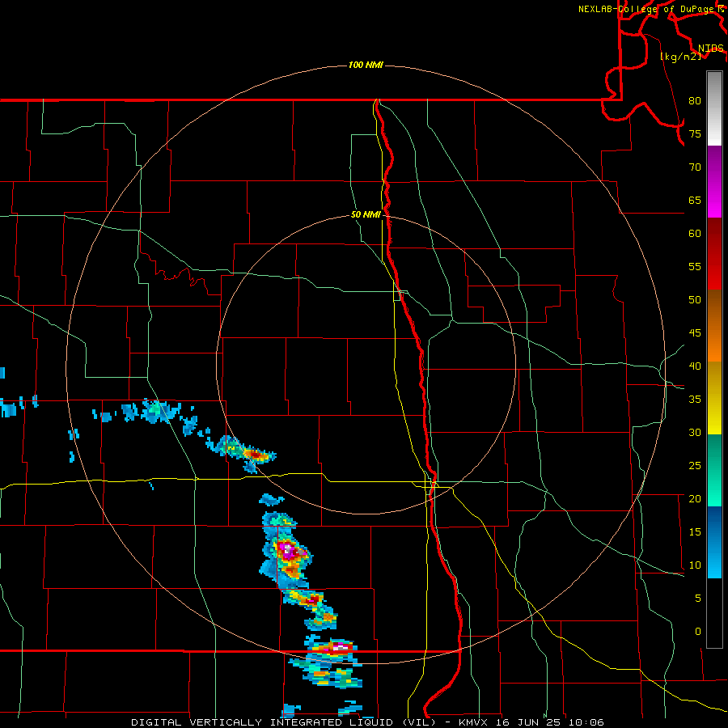Click the 'DIGITAL VERTICALLY INTEGRATED LIQUID (VIL)' title
Viewport: 728px width, 728px height.
[x=285, y=722]
